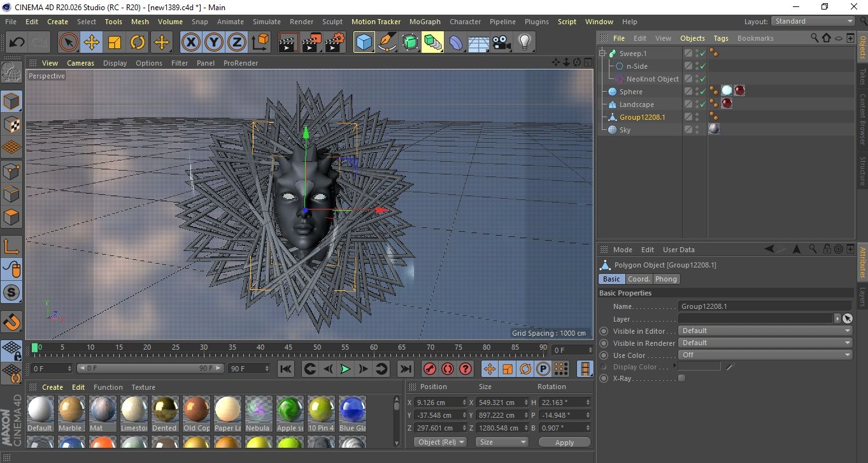
Task: Switch to Edges mode
Action: pyautogui.click(x=11, y=194)
